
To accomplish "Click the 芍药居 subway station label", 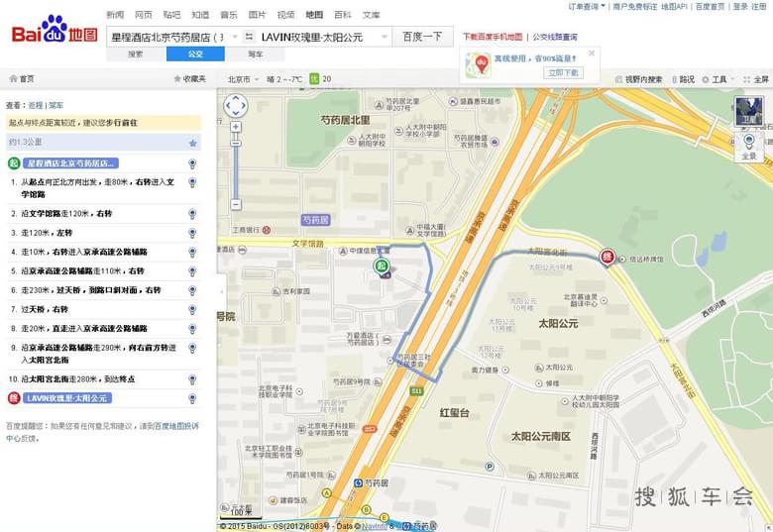I will (372, 483).
